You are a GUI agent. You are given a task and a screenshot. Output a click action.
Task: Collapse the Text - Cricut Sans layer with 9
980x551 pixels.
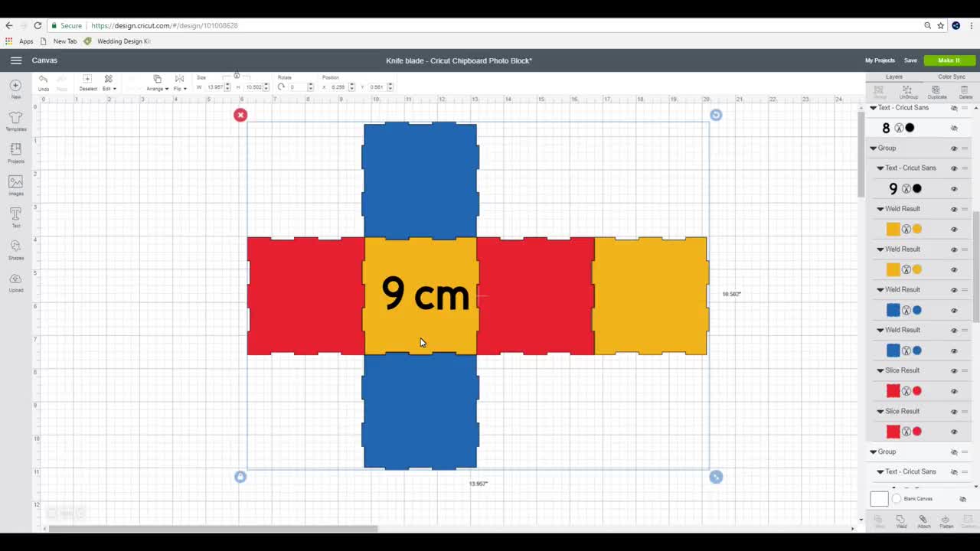click(x=880, y=168)
